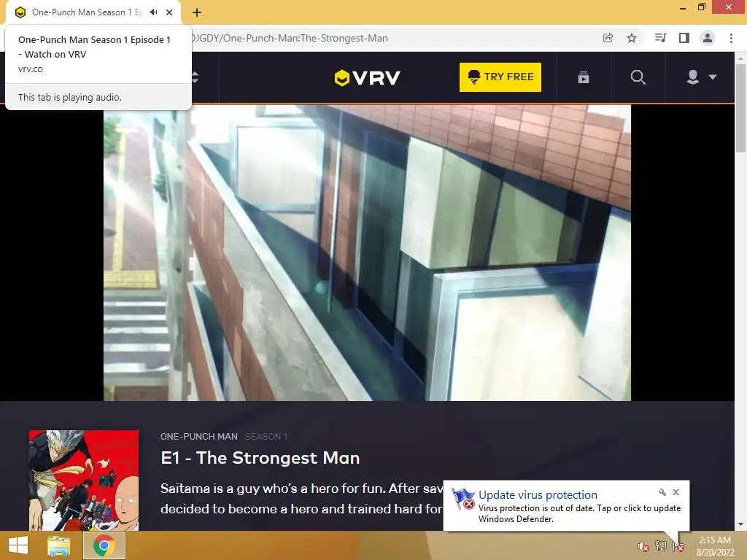The width and height of the screenshot is (747, 560).
Task: Click the SEASON 1 label
Action: point(266,436)
